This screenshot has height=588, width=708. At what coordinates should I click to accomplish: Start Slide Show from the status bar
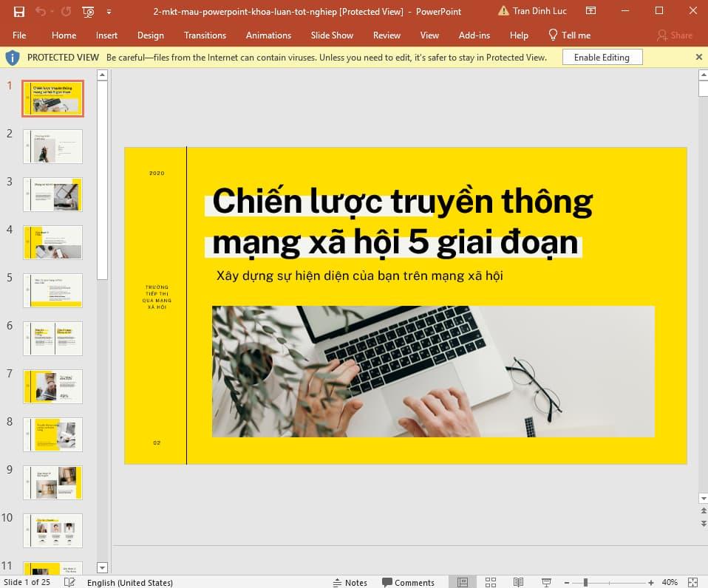(545, 582)
